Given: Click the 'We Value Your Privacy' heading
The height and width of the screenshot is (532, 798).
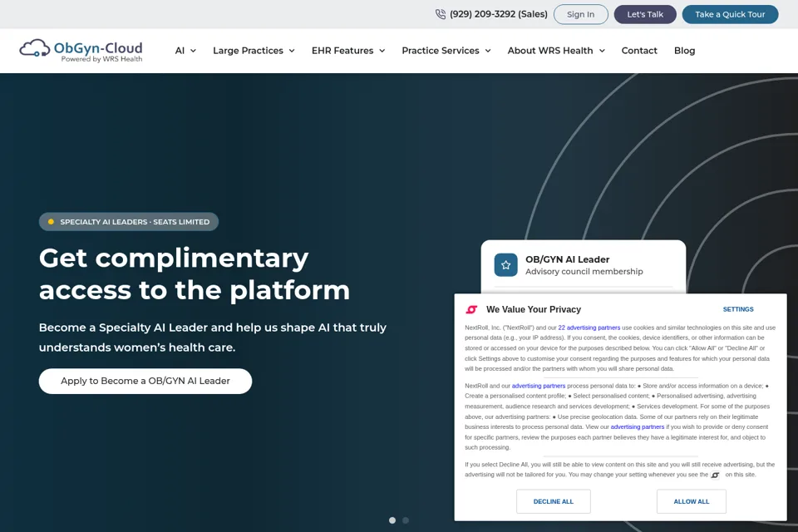Looking at the screenshot, I should click(534, 309).
